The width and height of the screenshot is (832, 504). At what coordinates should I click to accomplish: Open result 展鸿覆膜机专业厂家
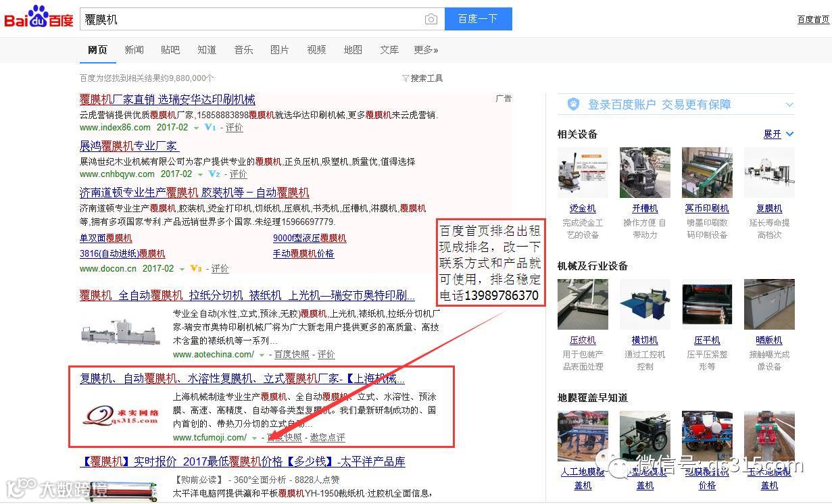129,146
